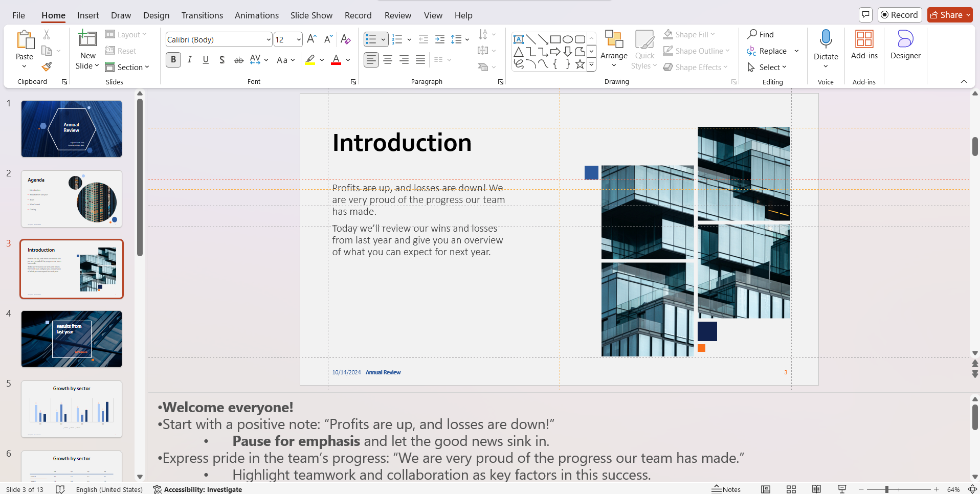This screenshot has height=494, width=980.
Task: Open the bullets style dropdown arrow
Action: [x=383, y=39]
